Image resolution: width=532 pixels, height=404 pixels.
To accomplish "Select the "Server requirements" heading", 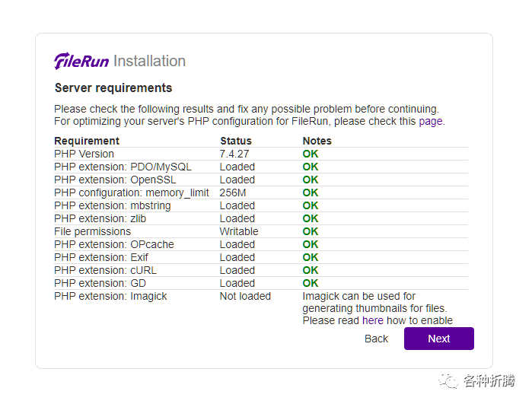I will tap(113, 87).
